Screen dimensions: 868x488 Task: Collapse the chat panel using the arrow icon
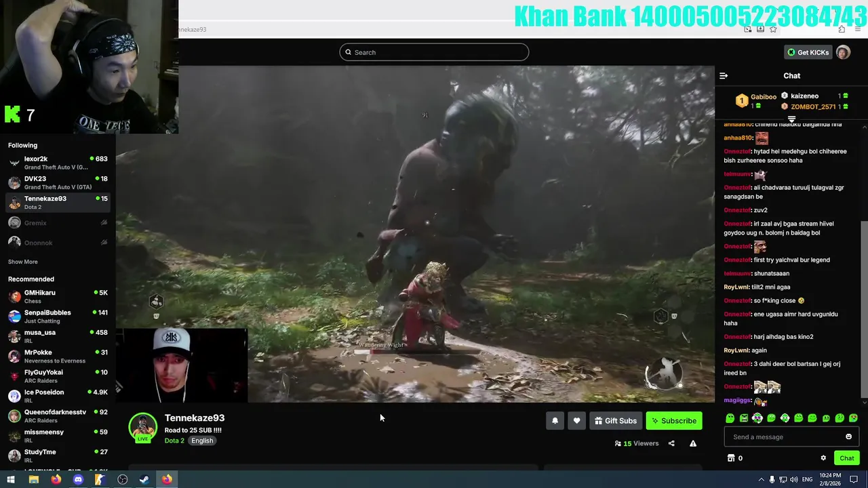(724, 76)
